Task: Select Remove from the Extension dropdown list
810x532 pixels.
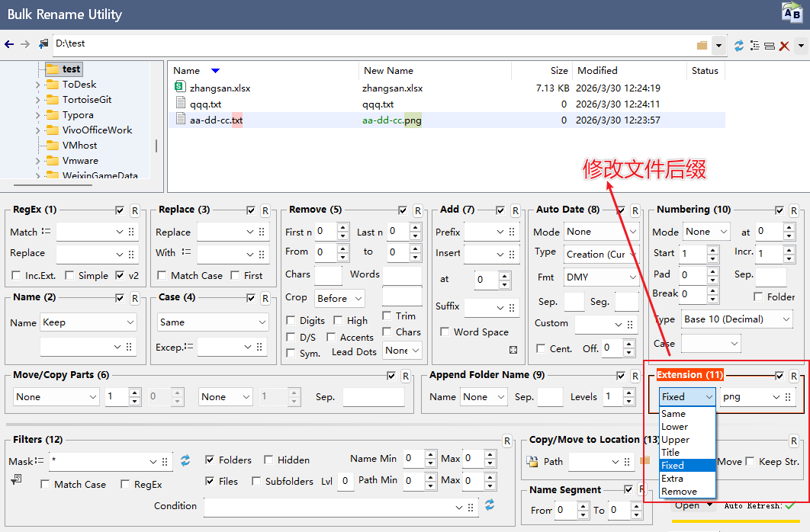Action: point(679,491)
